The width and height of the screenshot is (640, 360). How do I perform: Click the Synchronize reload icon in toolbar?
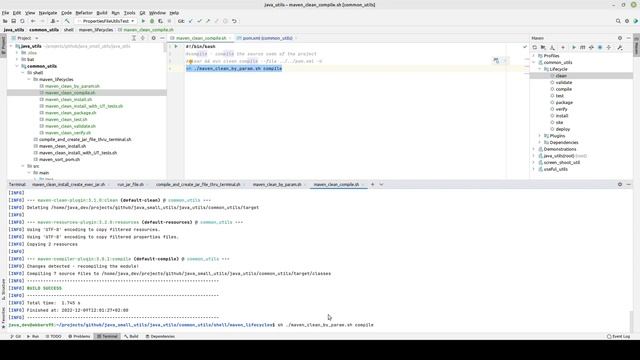(22, 21)
